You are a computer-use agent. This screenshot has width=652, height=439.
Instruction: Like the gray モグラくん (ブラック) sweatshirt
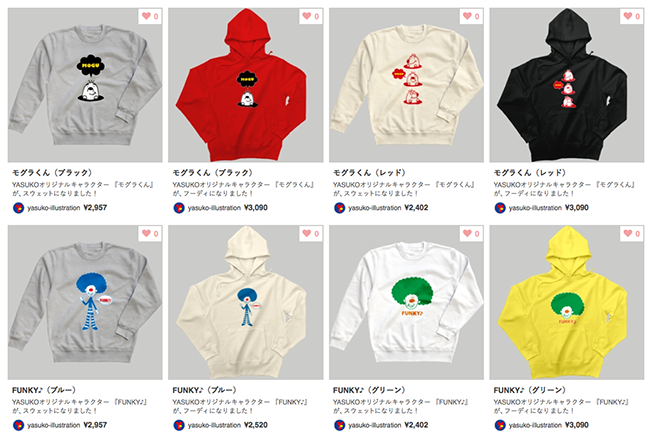150,16
